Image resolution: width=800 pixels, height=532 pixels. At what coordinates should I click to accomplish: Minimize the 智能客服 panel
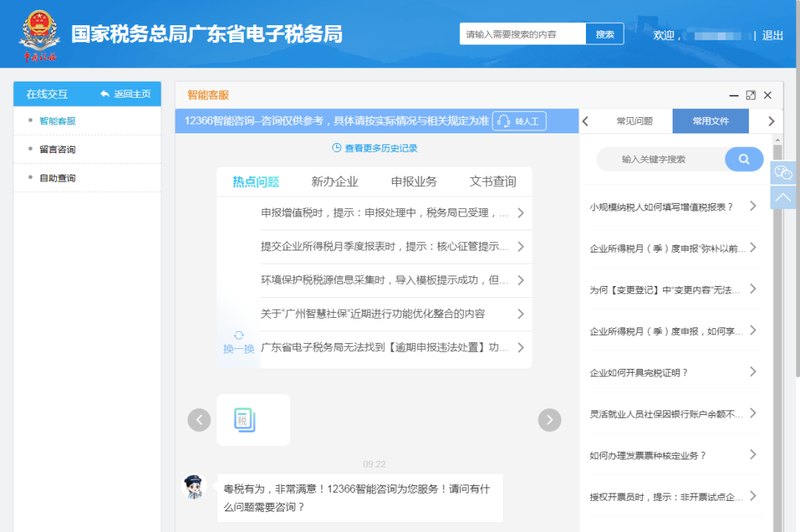[x=733, y=96]
